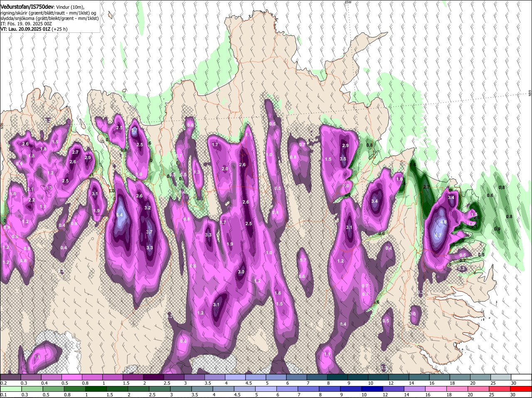Select light blue top legend swatch starting at 4
Viewport: 532px width, 398px height.
235,377
